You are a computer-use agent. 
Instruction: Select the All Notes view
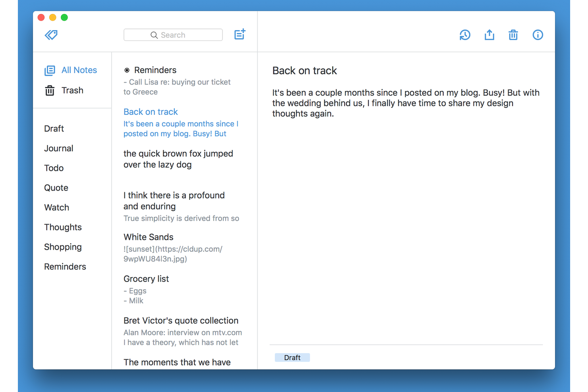(x=79, y=70)
